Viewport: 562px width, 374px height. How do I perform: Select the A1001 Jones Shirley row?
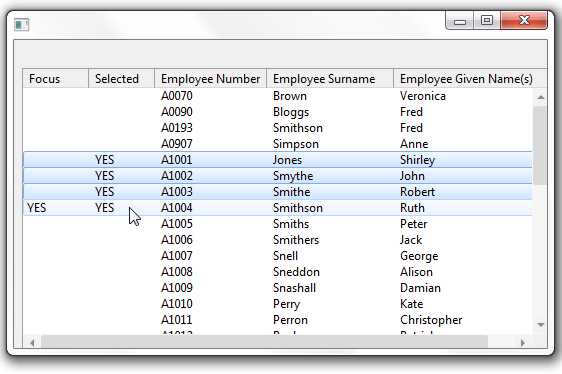278,160
